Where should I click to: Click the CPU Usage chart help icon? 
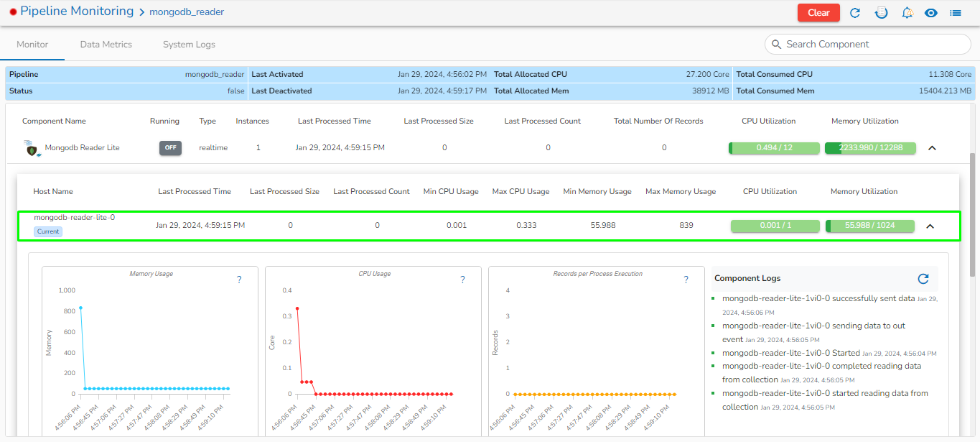click(x=462, y=280)
